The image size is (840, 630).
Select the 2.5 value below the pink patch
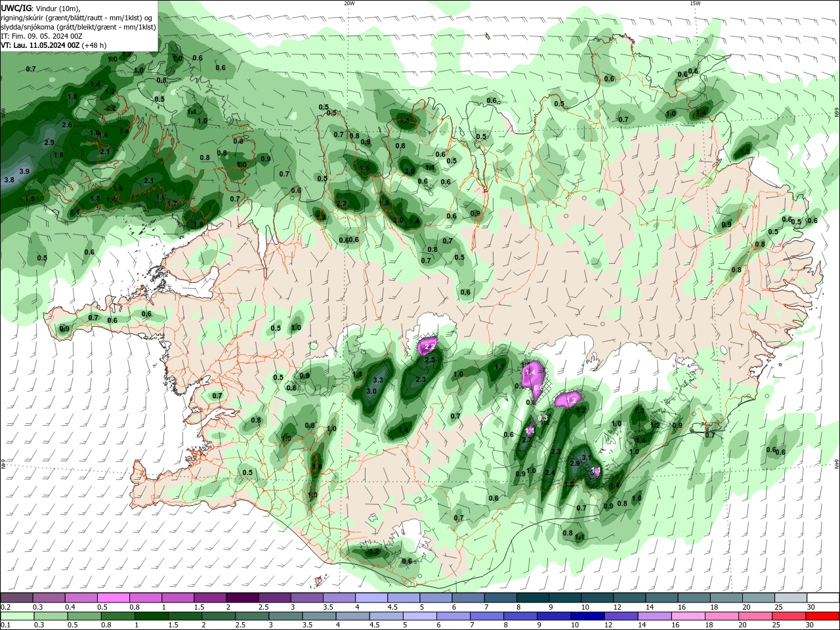point(430,360)
